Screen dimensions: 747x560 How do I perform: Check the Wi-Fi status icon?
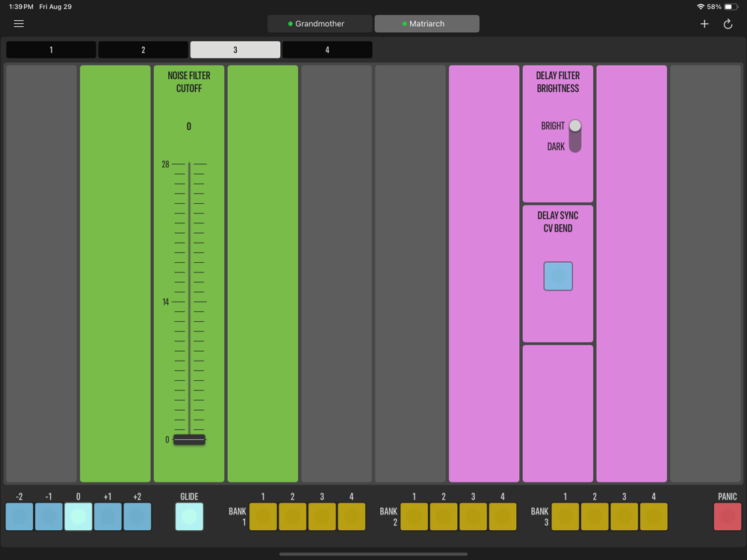(x=701, y=7)
